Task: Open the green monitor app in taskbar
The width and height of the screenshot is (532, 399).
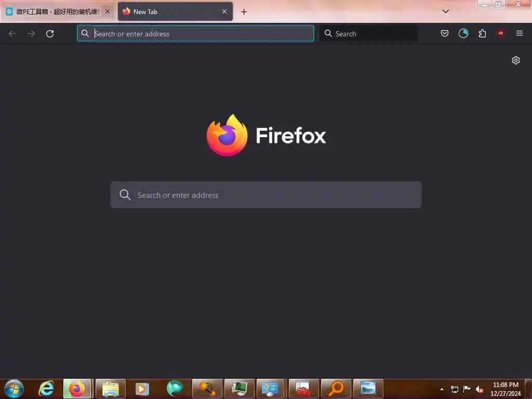Action: pos(239,389)
